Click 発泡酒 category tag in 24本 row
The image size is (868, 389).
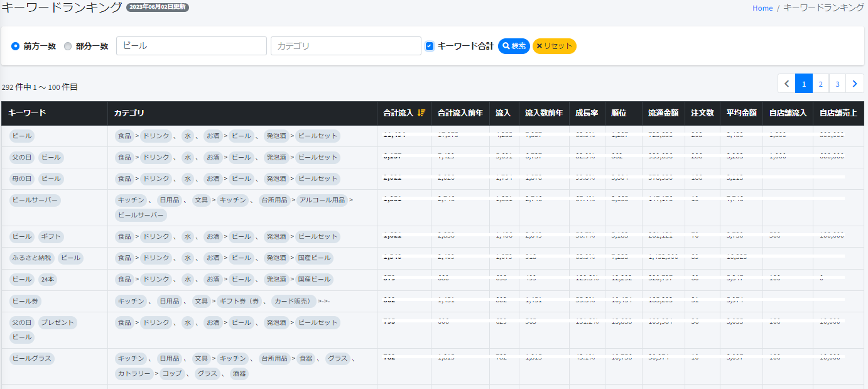(276, 279)
